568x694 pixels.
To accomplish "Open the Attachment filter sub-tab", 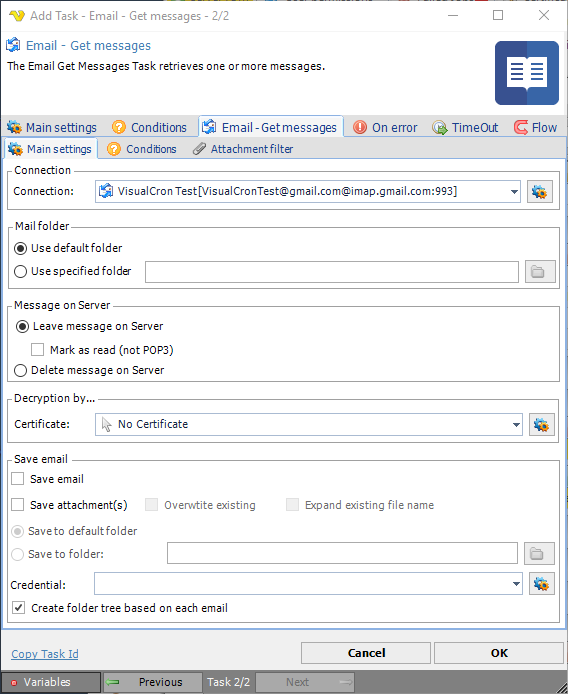I will [243, 149].
